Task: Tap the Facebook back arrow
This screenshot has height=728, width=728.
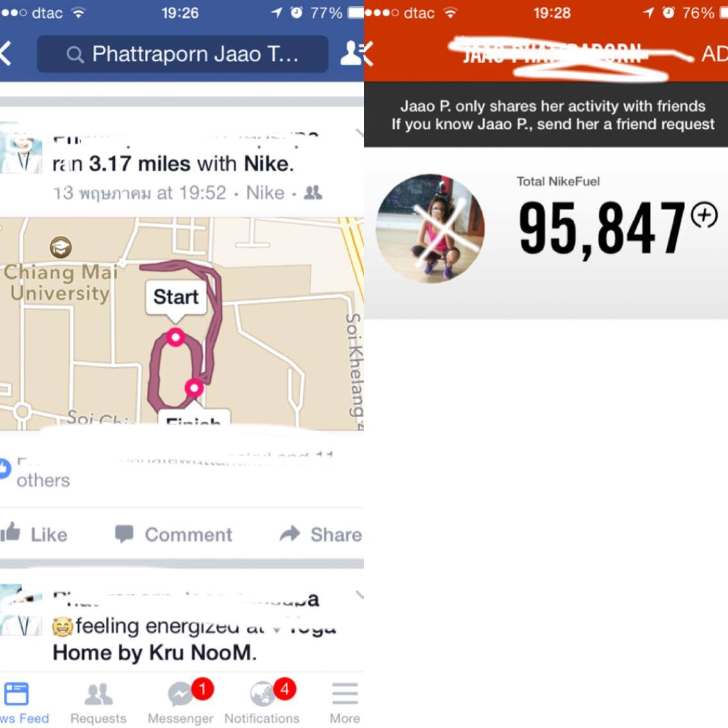Action: [x=6, y=54]
